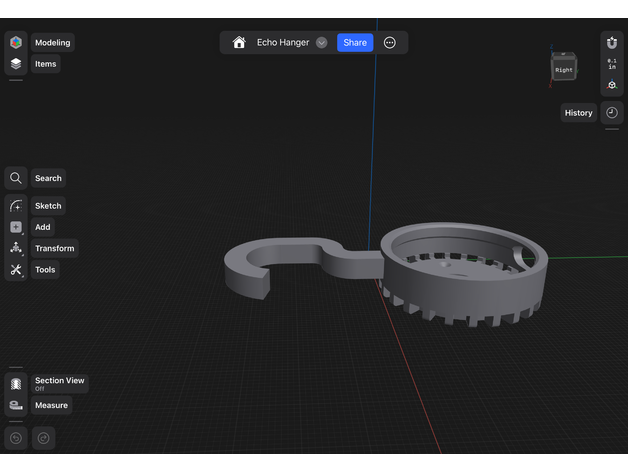Select the Sketch tool icon

point(16,206)
